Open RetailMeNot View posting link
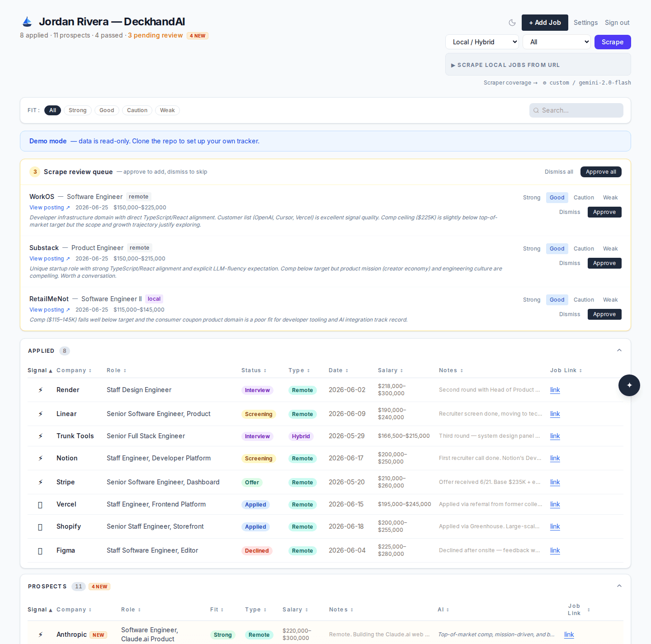The width and height of the screenshot is (651, 644). [50, 310]
